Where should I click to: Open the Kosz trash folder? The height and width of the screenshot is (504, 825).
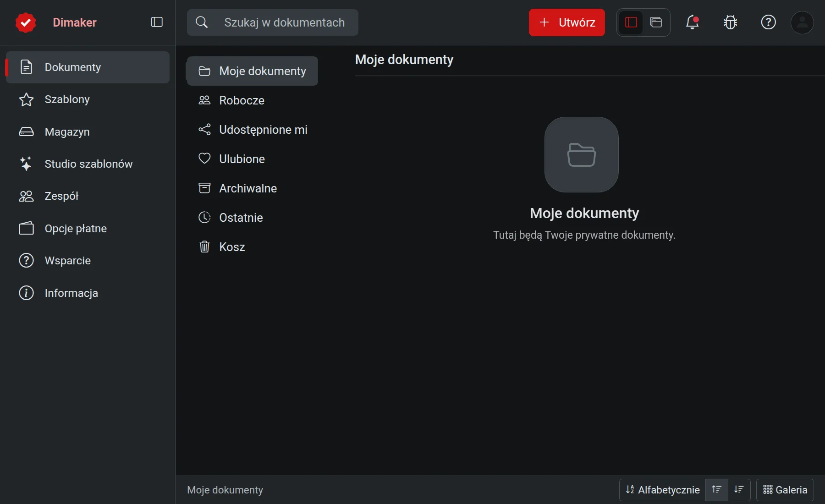253,247
